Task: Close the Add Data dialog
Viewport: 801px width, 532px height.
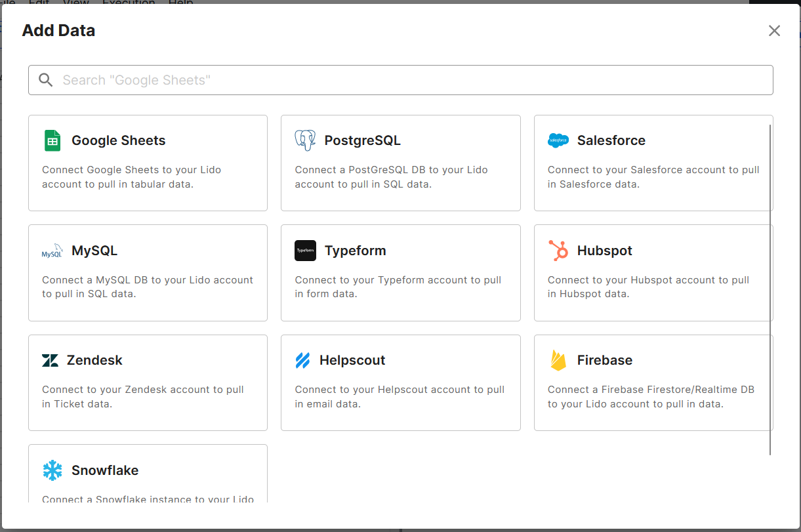Action: point(774,30)
